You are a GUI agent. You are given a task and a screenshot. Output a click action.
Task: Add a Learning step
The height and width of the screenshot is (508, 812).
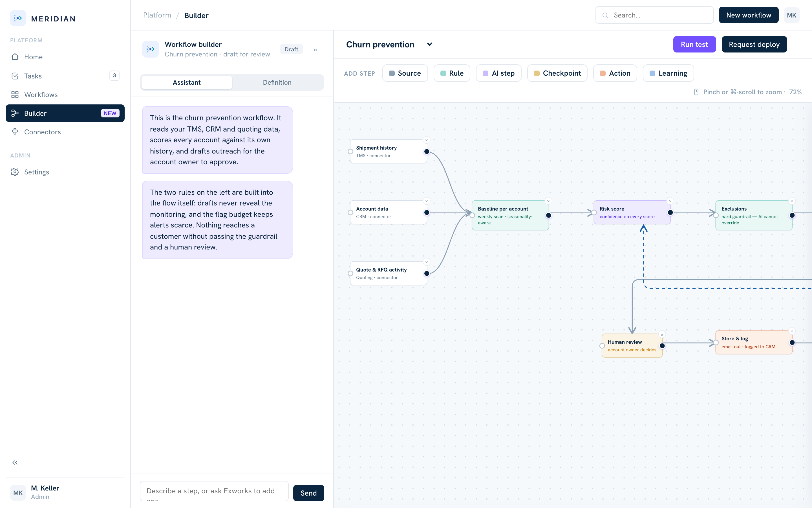click(x=668, y=73)
